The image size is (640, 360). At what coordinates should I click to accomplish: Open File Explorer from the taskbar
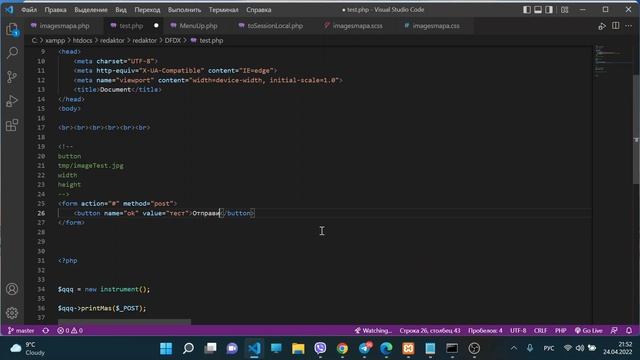(x=298, y=348)
